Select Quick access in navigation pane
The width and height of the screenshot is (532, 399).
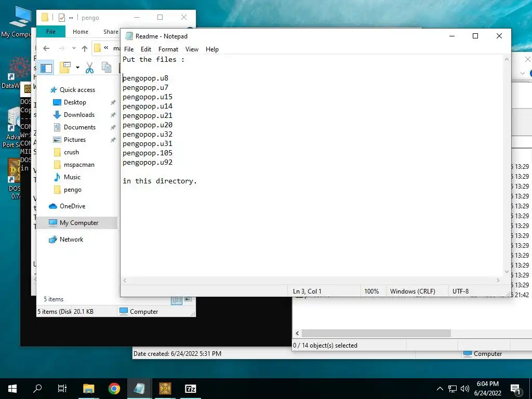click(77, 90)
